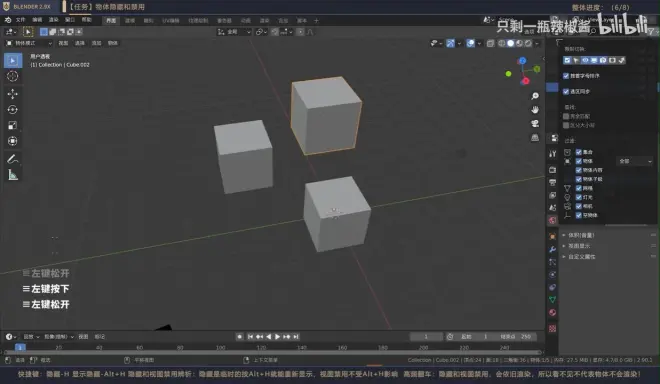The width and height of the screenshot is (660, 384).
Task: Switch perspective/orthographic with the grid icon
Action: pos(535,137)
